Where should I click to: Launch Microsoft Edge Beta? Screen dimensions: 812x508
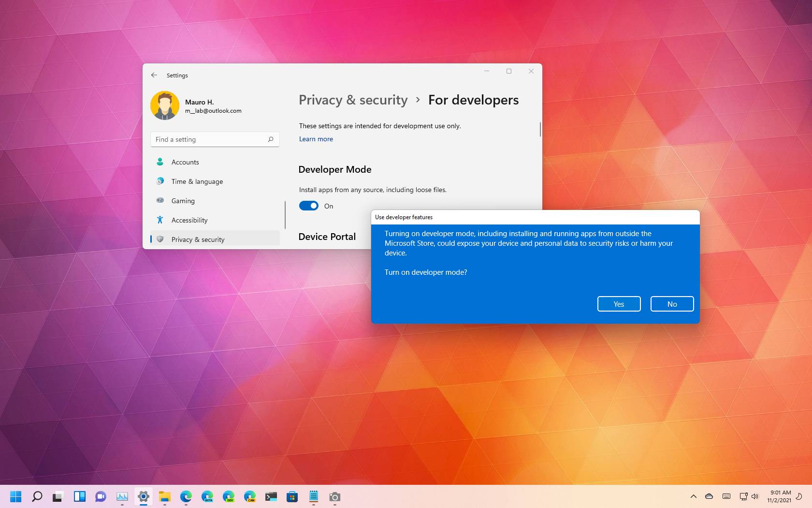coord(207,496)
